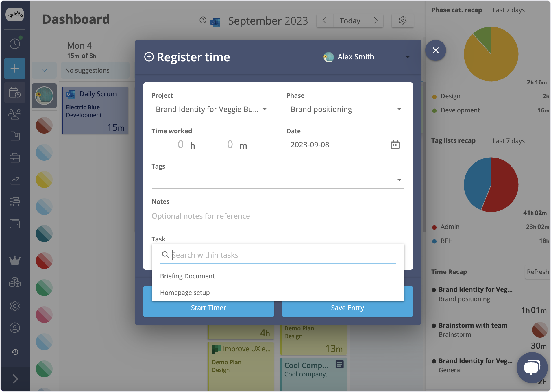The width and height of the screenshot is (551, 392).
Task: Open the Tags dropdown
Action: (399, 180)
